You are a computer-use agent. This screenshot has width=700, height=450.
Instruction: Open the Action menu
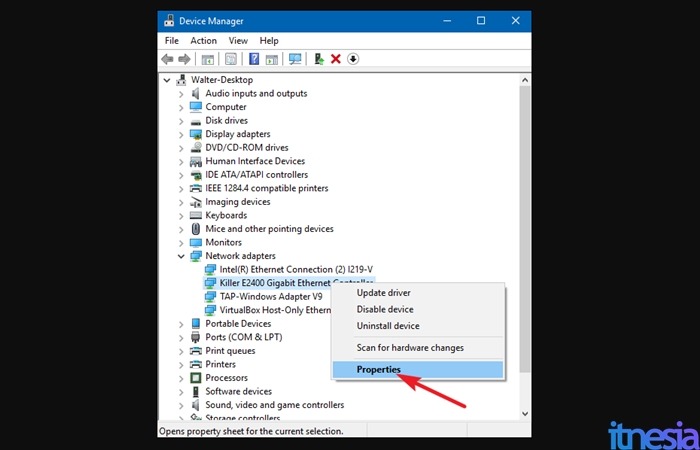click(x=203, y=41)
